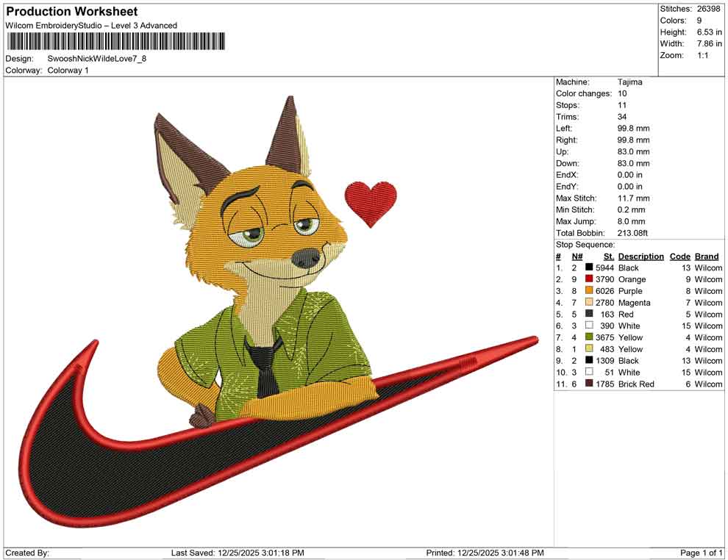Click the Stop Sequence section heading
Screen dimensions: 728x560
(x=584, y=244)
